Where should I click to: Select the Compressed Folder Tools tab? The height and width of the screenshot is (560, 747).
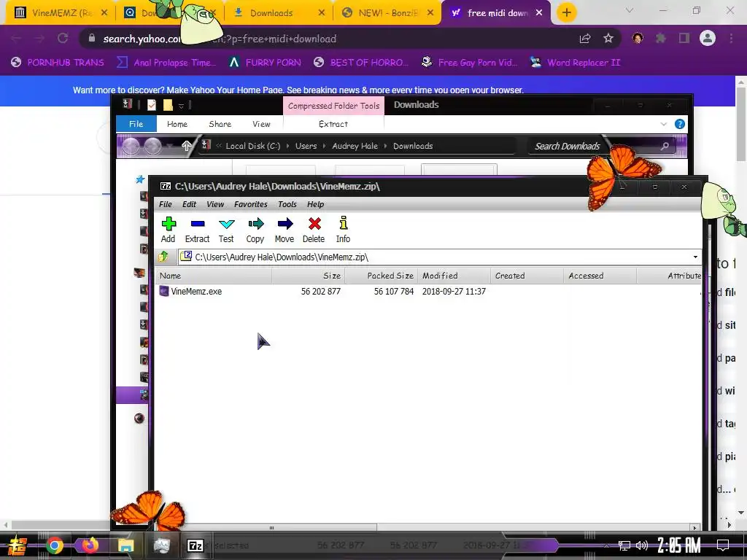[x=334, y=106]
